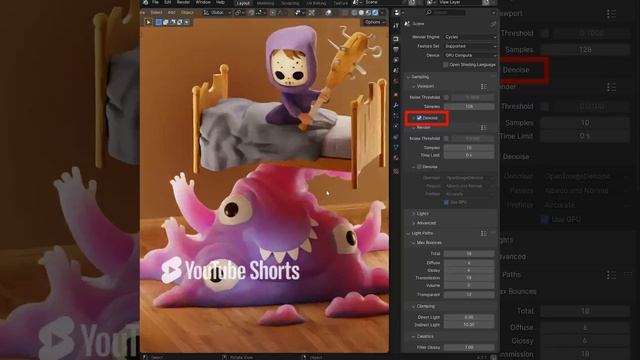640x360 pixels.
Task: Click the Transparent bounces value field
Action: [469, 295]
